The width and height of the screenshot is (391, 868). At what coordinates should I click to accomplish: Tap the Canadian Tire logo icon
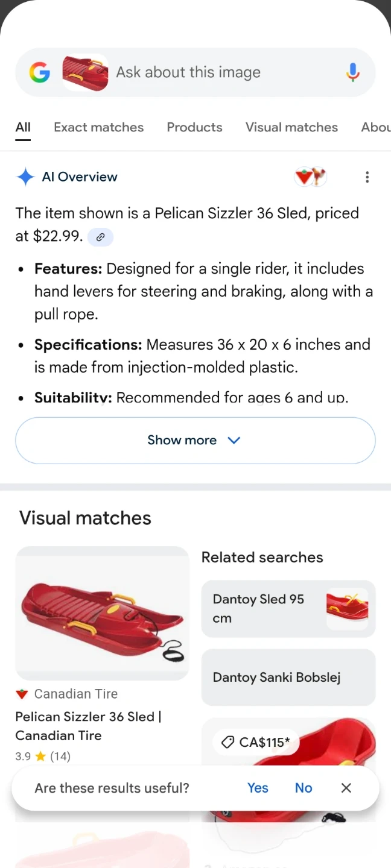22,694
